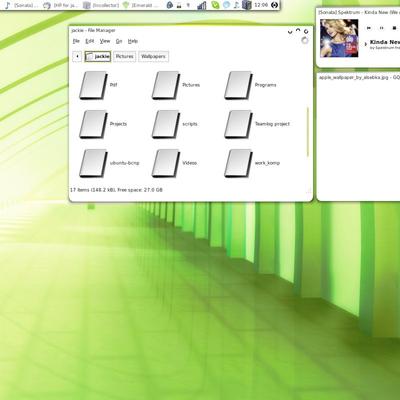Open the Pdf folder

(x=94, y=85)
